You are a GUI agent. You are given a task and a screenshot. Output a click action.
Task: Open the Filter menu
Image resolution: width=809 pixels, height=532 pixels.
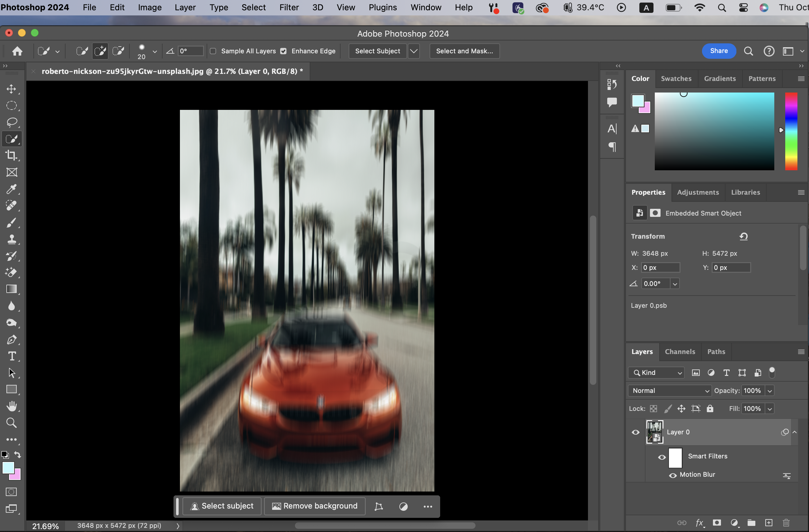289,7
